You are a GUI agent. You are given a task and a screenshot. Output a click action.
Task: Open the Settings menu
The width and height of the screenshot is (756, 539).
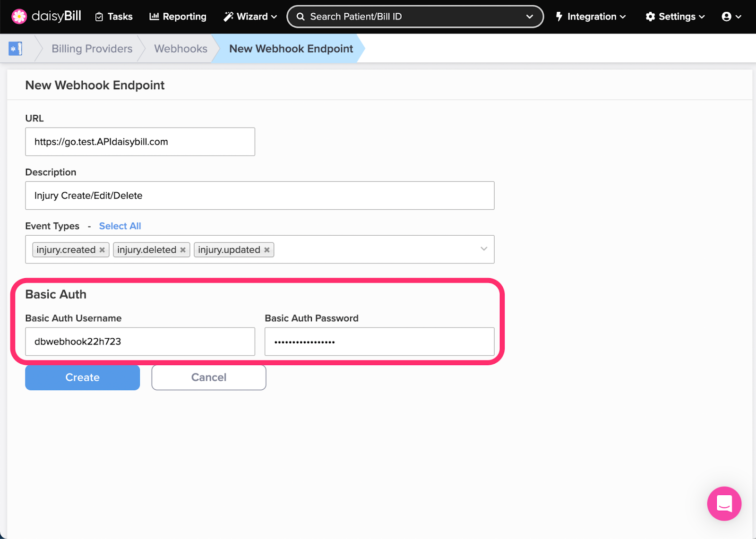675,17
